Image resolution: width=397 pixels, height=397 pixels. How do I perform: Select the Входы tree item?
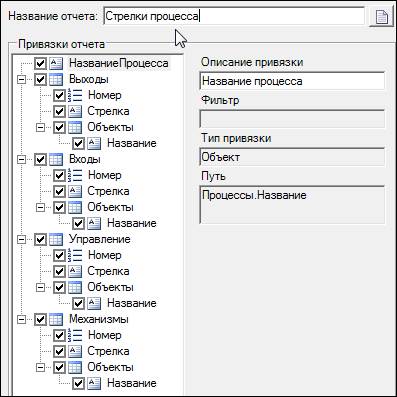click(x=85, y=159)
